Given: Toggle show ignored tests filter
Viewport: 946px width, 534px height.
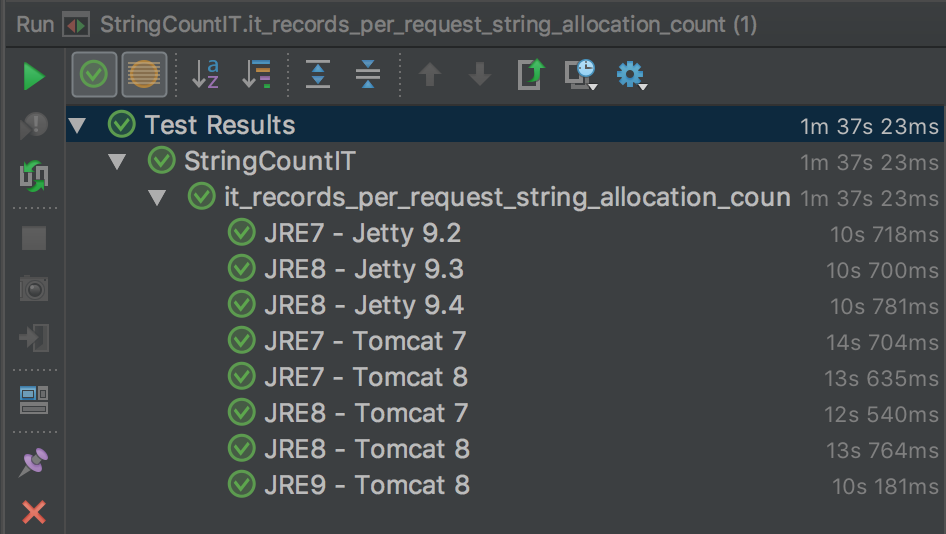Looking at the screenshot, I should pyautogui.click(x=144, y=74).
